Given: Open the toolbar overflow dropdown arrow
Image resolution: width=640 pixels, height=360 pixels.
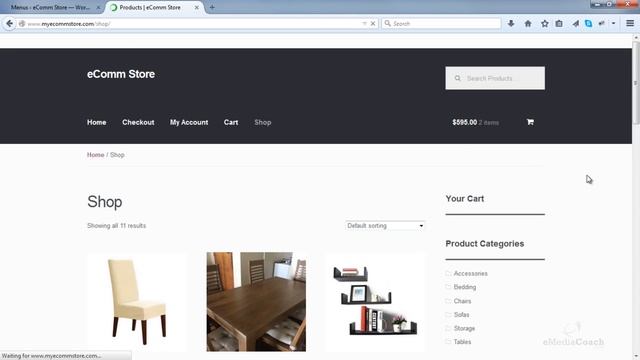Looking at the screenshot, I should point(613,24).
